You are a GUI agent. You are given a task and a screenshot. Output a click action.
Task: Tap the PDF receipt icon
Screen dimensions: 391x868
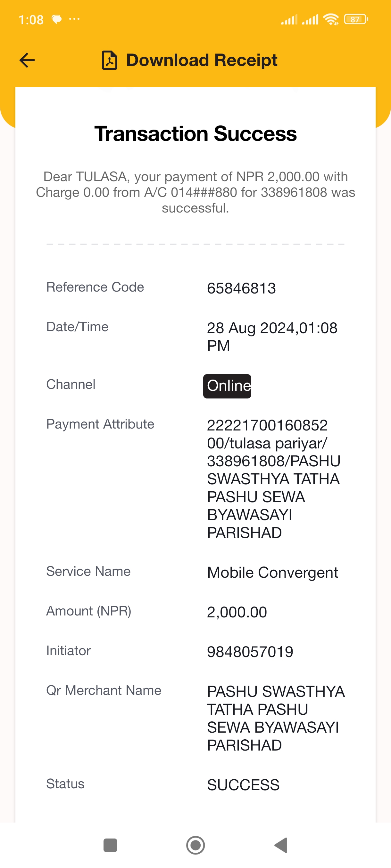[x=110, y=60]
